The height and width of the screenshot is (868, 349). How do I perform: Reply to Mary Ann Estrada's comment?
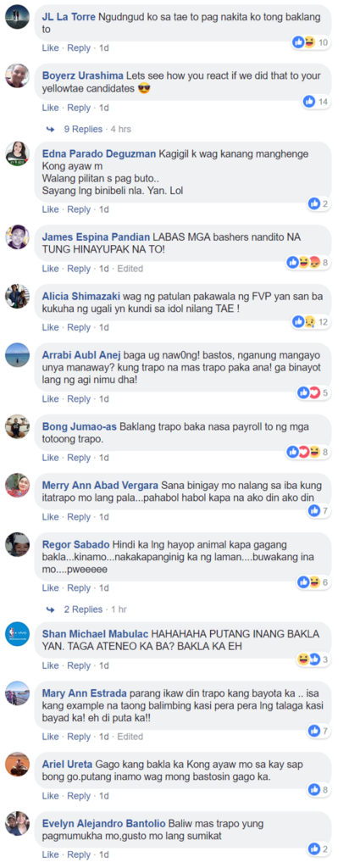(79, 737)
